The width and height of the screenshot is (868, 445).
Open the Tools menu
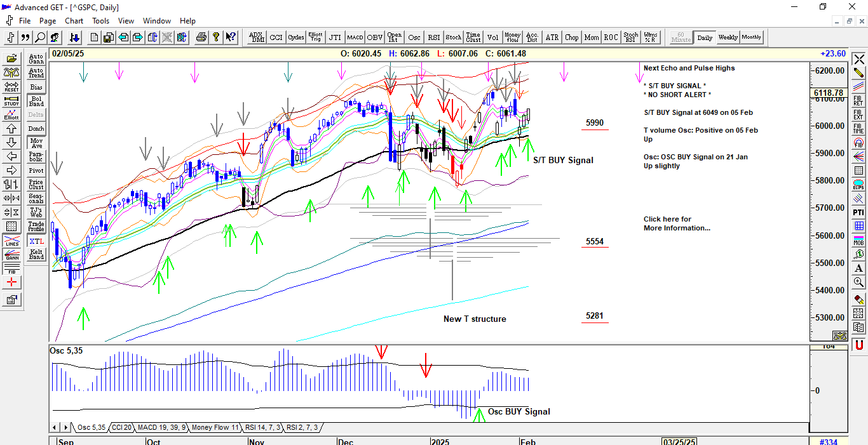(x=100, y=21)
